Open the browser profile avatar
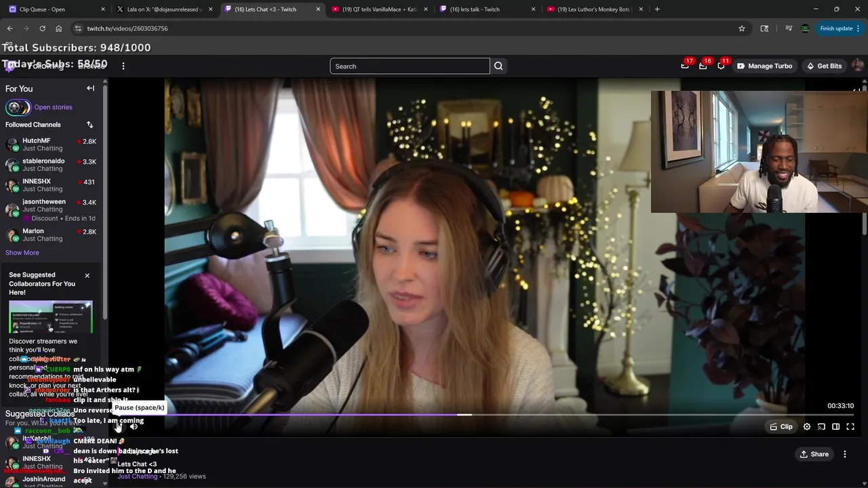This screenshot has height=488, width=868. pos(805,28)
